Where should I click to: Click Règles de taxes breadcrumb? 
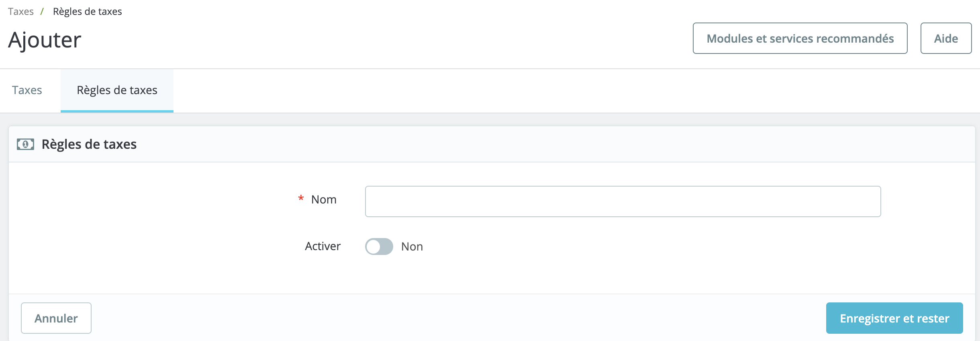pos(87,11)
